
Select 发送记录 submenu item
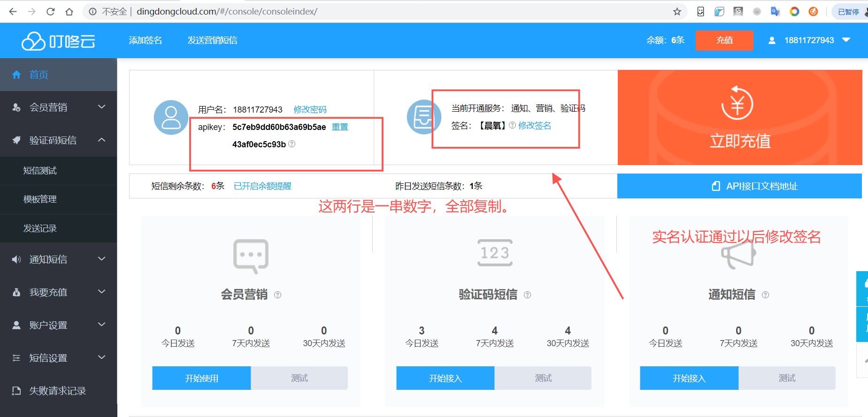58,228
